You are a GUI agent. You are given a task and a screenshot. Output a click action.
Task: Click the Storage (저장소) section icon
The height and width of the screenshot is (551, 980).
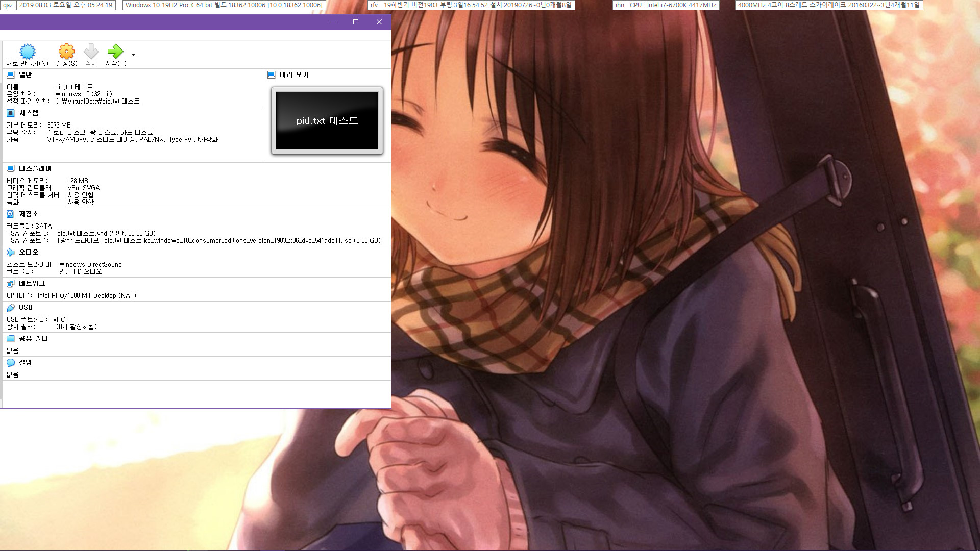(x=10, y=214)
